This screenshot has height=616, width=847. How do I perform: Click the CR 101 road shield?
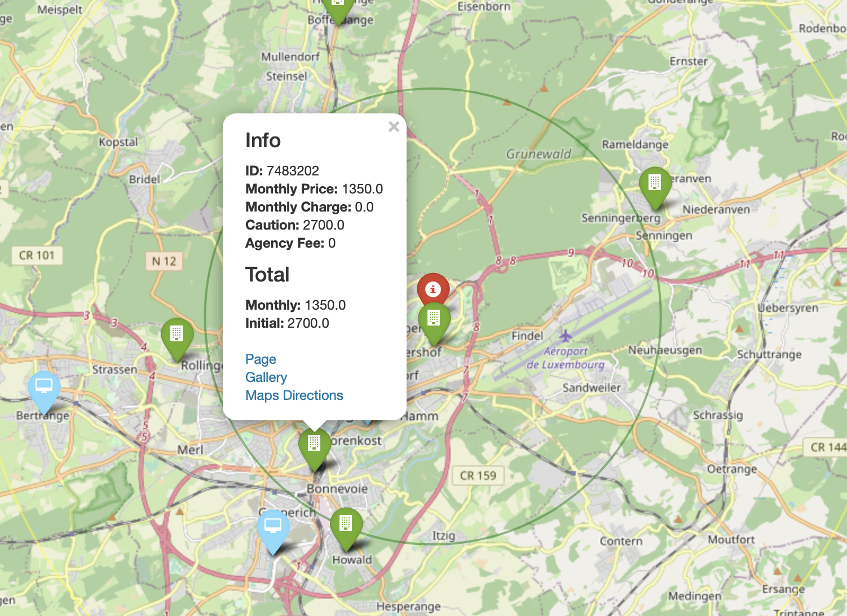tap(37, 256)
